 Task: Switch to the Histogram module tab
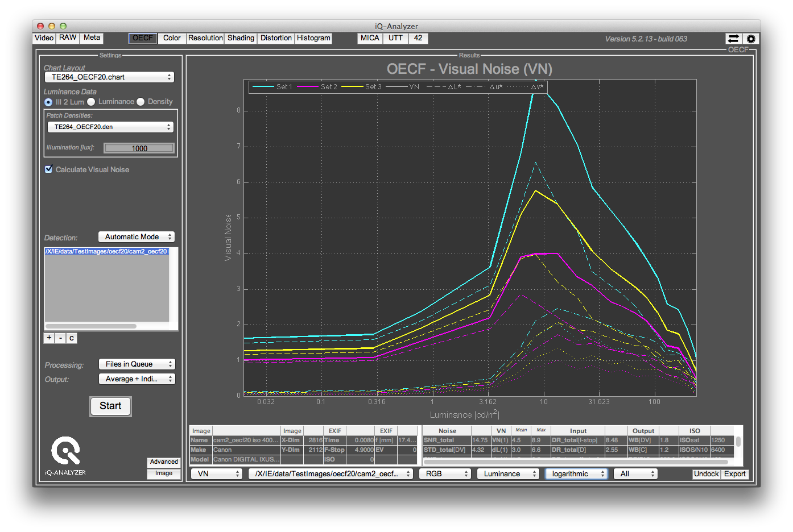pyautogui.click(x=313, y=38)
